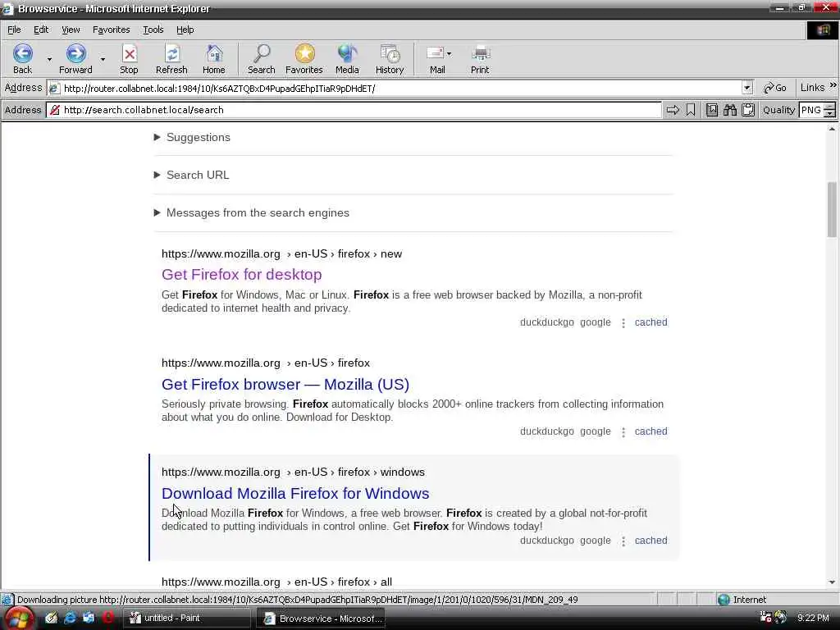Open the Forward button history dropdown arrow

(103, 59)
